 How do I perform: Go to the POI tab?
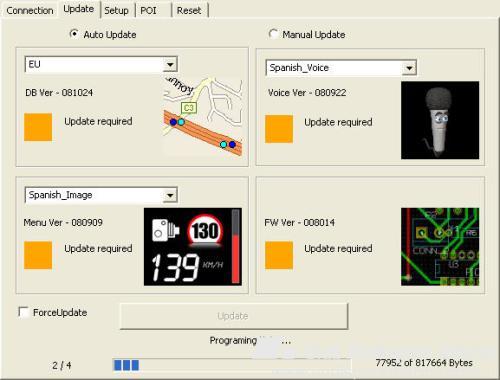click(x=148, y=10)
